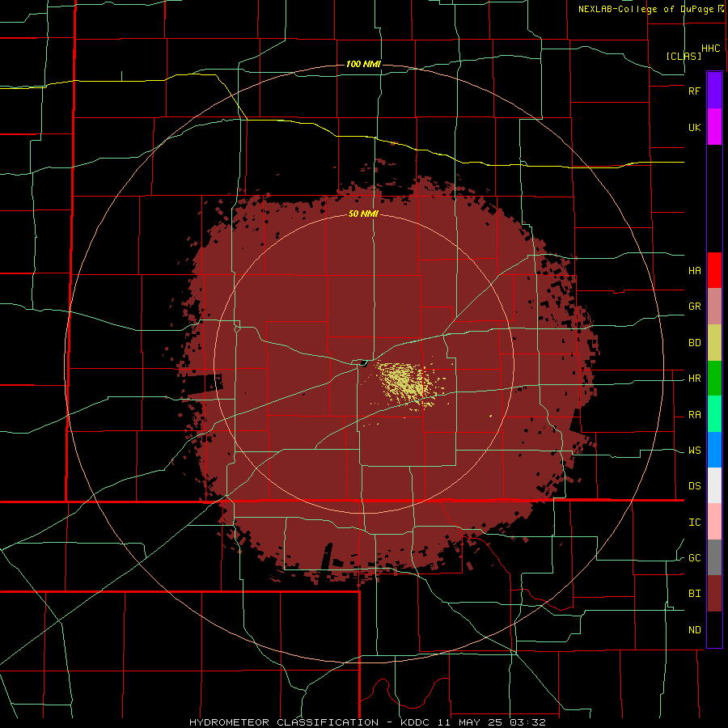Viewport: 728px width, 728px height.
Task: Click the HHC product label
Action: (710, 49)
